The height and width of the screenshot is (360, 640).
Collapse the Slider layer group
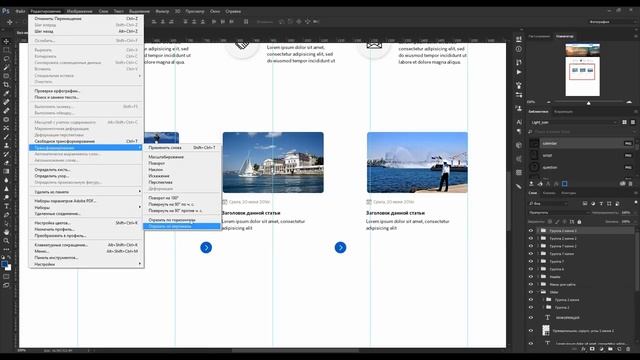[538, 292]
